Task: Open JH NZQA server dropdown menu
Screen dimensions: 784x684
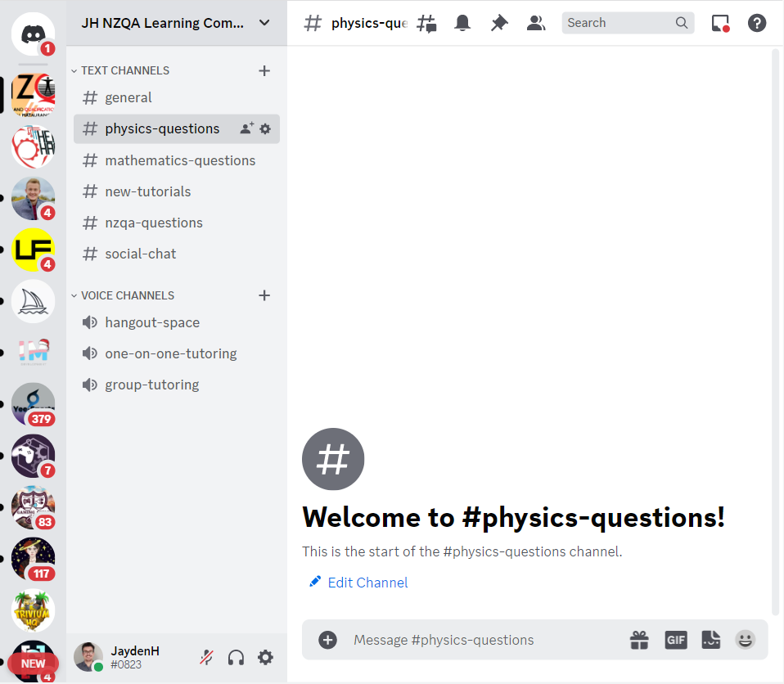Action: pos(177,23)
